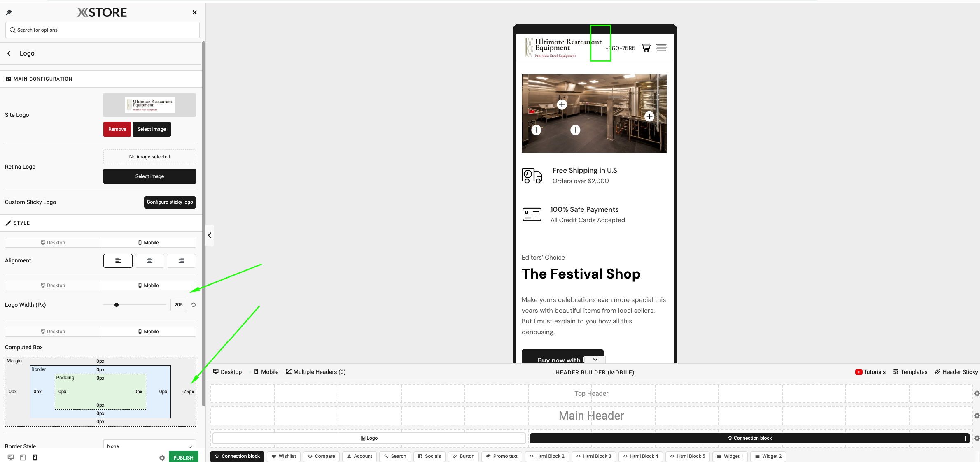The height and width of the screenshot is (462, 980).
Task: Focus the Search for options field
Action: [103, 30]
